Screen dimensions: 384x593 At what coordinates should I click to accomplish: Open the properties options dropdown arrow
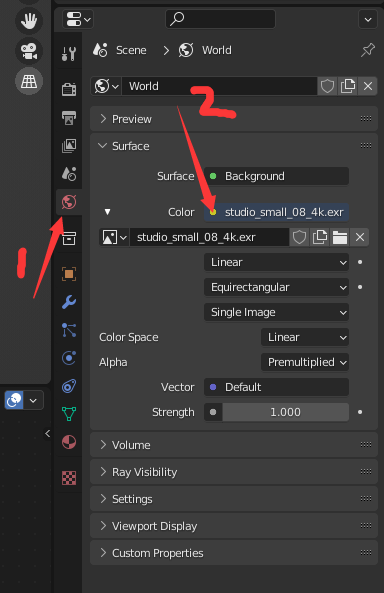[368, 19]
